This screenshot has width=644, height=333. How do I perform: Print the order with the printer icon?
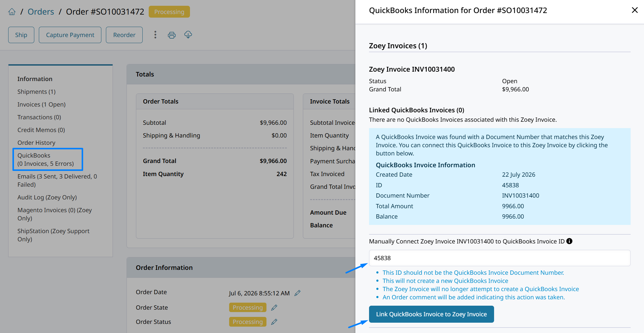172,35
